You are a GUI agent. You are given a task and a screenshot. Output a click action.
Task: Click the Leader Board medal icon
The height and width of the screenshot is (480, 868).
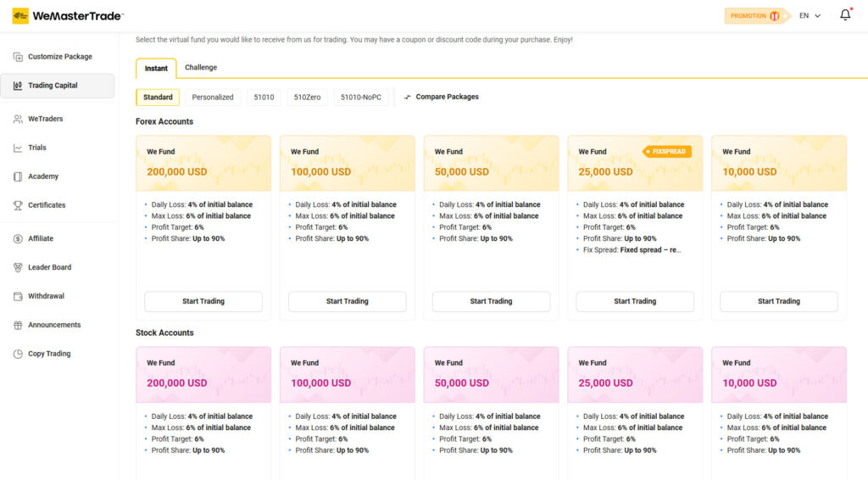coord(18,268)
